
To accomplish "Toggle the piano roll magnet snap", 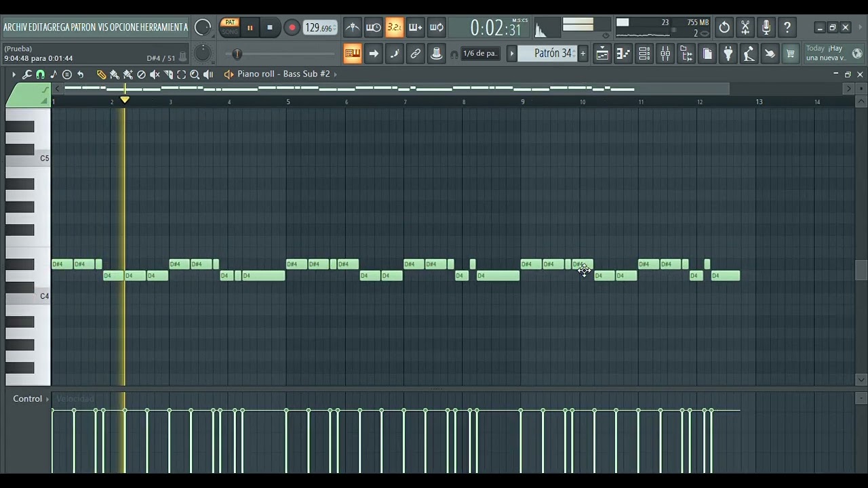I will click(41, 75).
